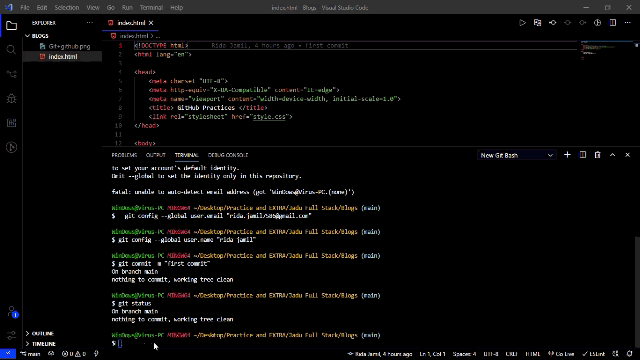The image size is (640, 360).
Task: Click the remote window indicator in status bar
Action: (x=8, y=354)
